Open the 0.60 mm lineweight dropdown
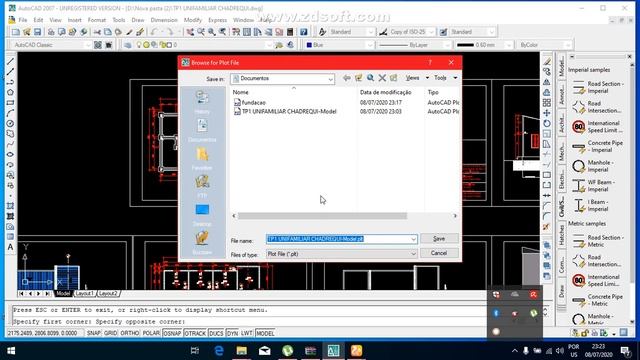The width and height of the screenshot is (640, 360). pos(509,45)
